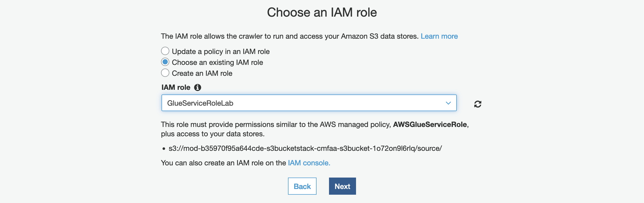Click the refresh icon beside the IAM role dropdown
This screenshot has height=203, width=644.
tap(478, 104)
